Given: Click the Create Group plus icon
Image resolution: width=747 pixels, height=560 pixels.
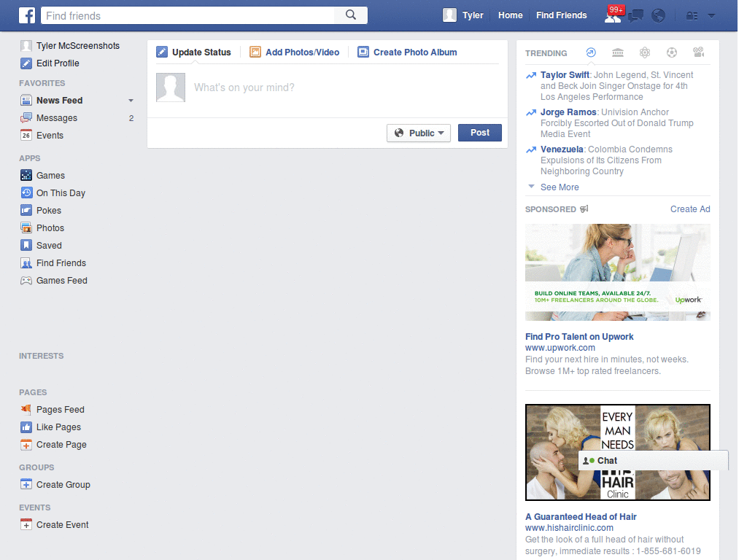Looking at the screenshot, I should [x=26, y=484].
